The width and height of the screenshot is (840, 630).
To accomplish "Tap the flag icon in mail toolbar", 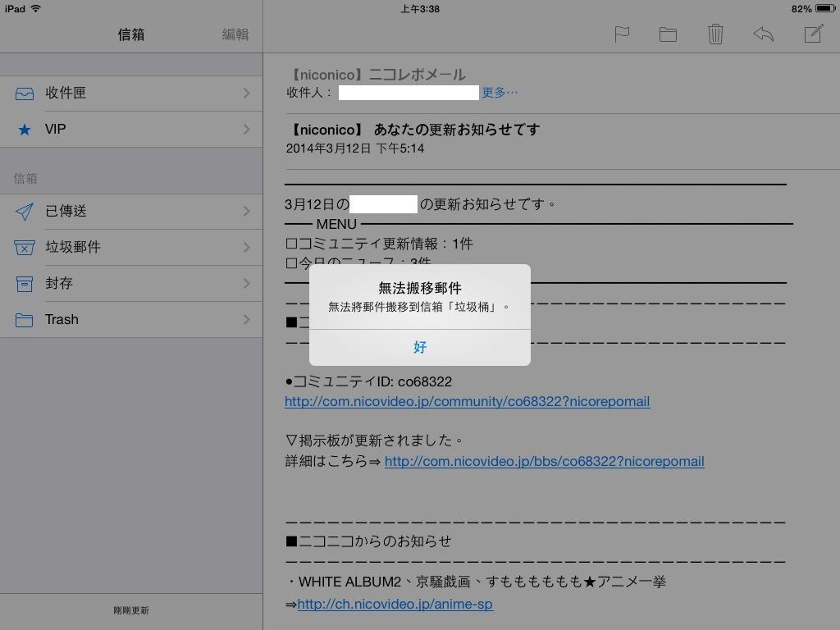I will (622, 34).
